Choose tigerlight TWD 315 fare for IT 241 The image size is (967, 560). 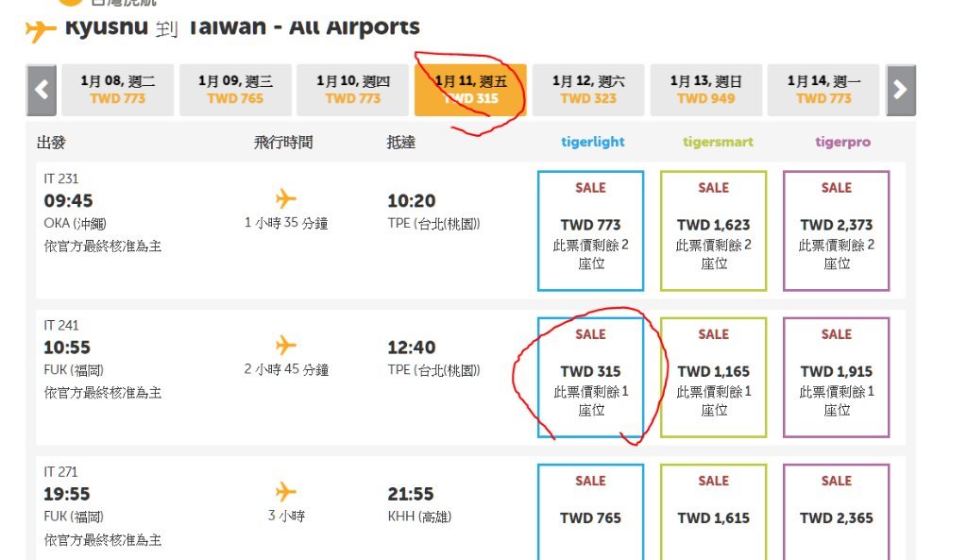pos(591,378)
